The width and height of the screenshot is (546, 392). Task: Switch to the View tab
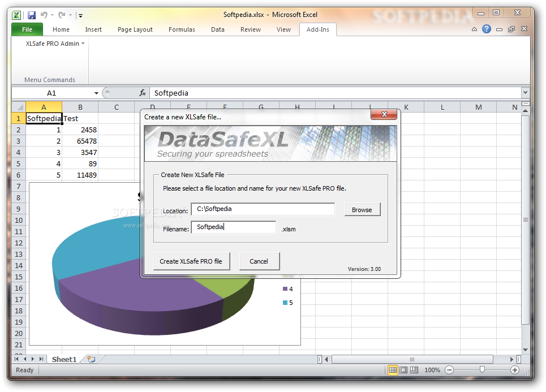coord(283,29)
